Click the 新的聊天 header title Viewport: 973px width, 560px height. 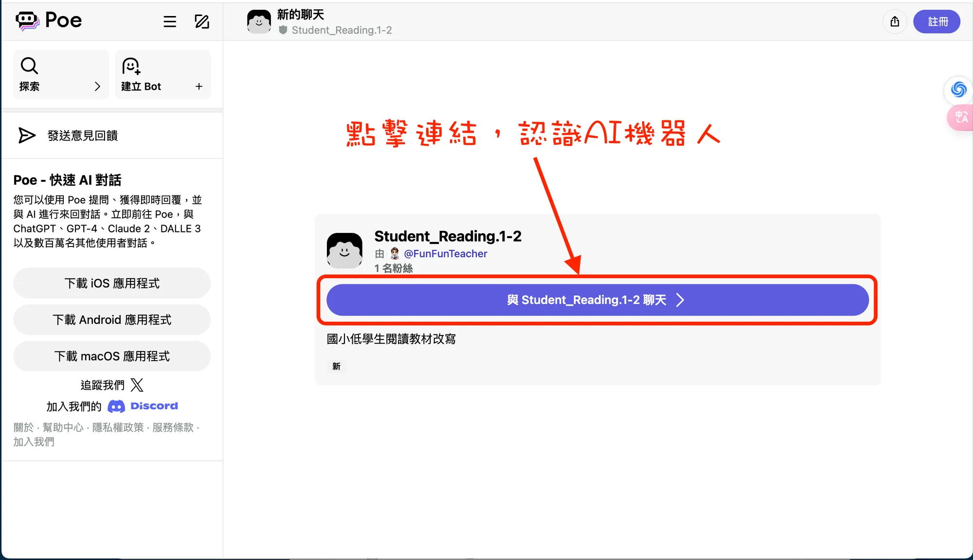tap(300, 15)
